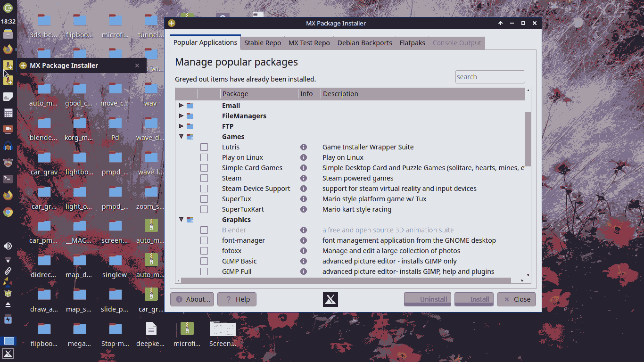Click the Uninstall button
Screen dimensions: 644x362
428,299
